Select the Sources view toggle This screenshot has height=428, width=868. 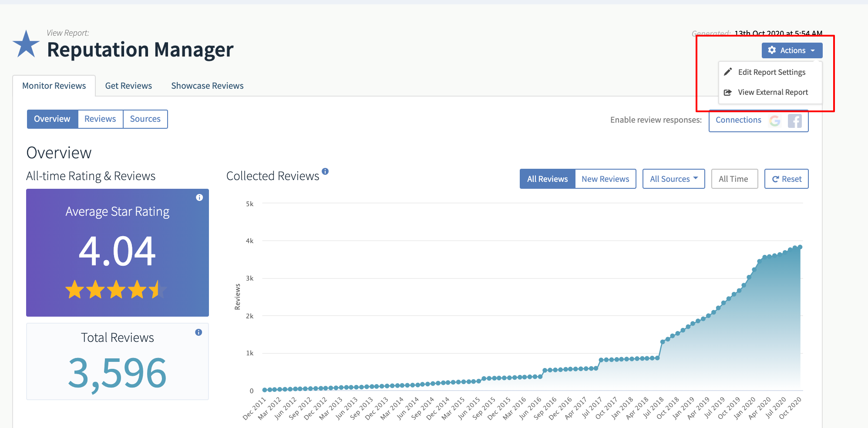(x=145, y=119)
